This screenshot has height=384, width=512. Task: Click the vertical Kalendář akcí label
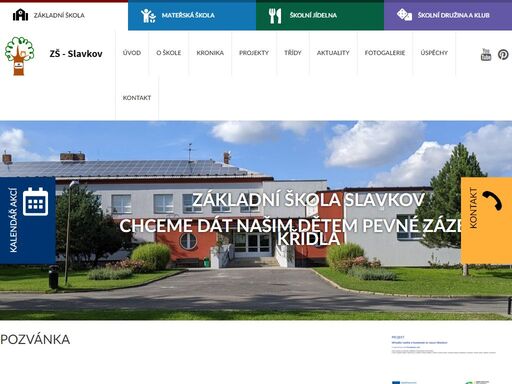(x=13, y=220)
